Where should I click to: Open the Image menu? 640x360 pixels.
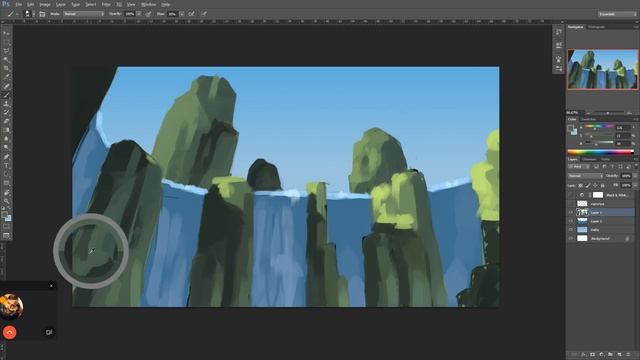pos(45,4)
